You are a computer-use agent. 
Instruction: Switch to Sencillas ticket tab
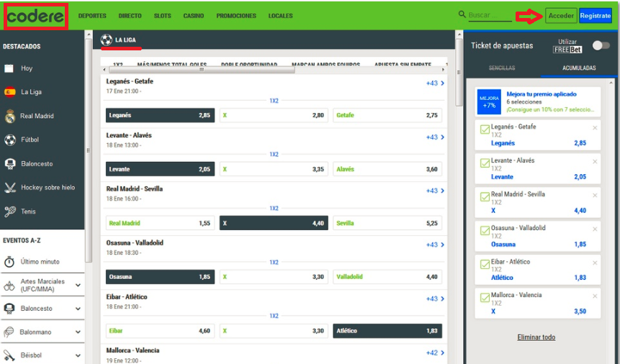pos(502,68)
